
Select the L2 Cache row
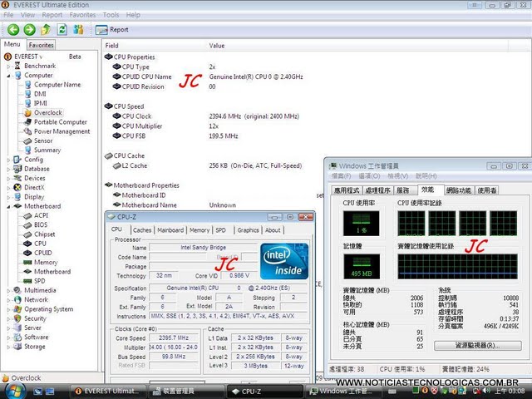[x=207, y=165]
